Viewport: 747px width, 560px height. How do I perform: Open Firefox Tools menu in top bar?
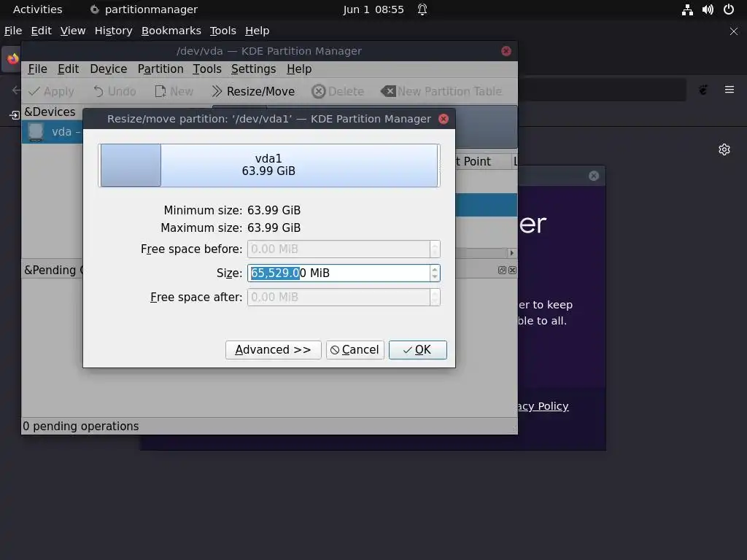(x=223, y=31)
